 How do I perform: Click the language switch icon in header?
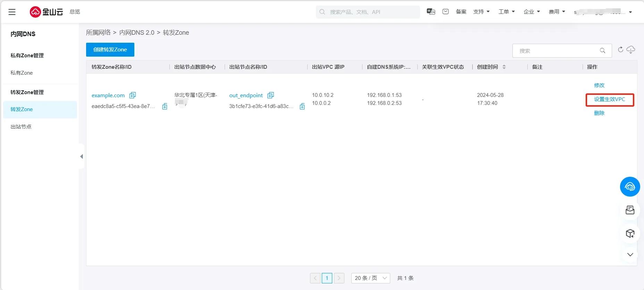(x=431, y=12)
